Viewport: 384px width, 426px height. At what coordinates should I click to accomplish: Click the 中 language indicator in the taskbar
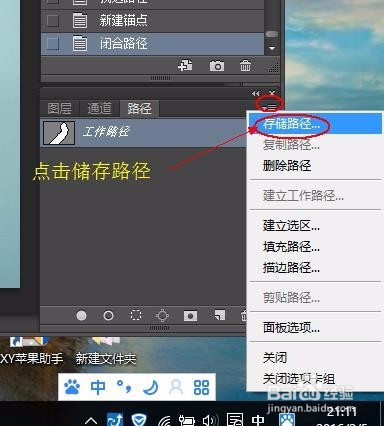coord(258,420)
